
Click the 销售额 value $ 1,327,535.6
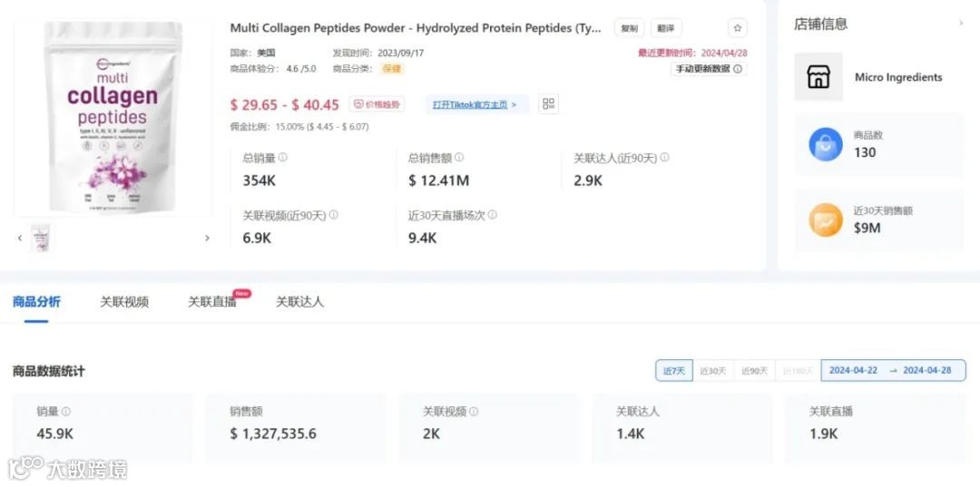click(x=273, y=433)
